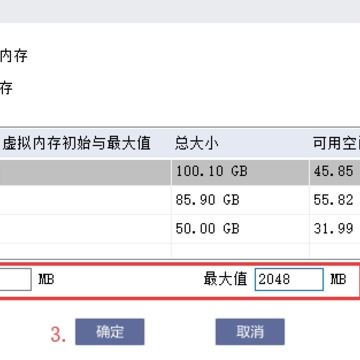Click the 45.85 available space cell
The width and height of the screenshot is (360, 360).
335,172
